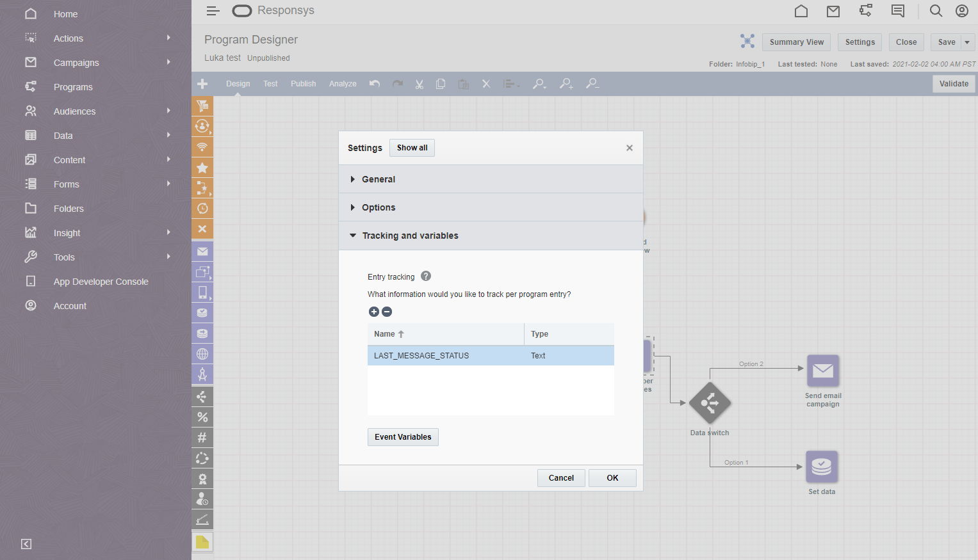The width and height of the screenshot is (978, 560).
Task: Select the Data switch node on canvas
Action: pos(710,403)
